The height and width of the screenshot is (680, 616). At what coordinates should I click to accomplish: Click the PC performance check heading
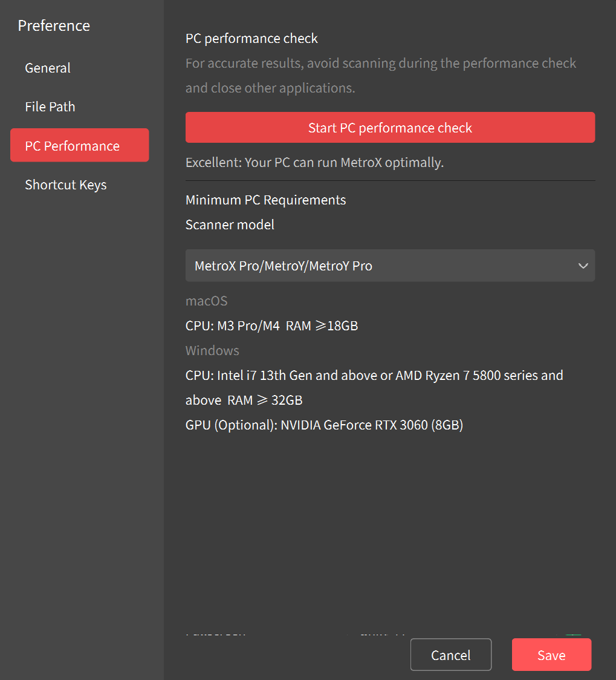click(x=251, y=39)
